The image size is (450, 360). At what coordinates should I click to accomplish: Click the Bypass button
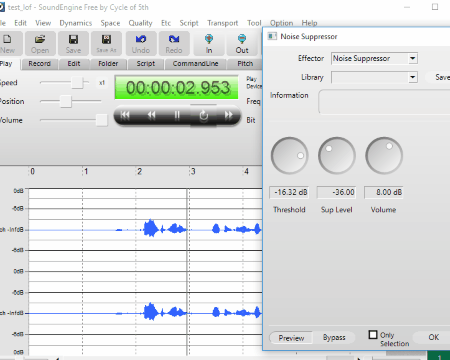coord(334,338)
